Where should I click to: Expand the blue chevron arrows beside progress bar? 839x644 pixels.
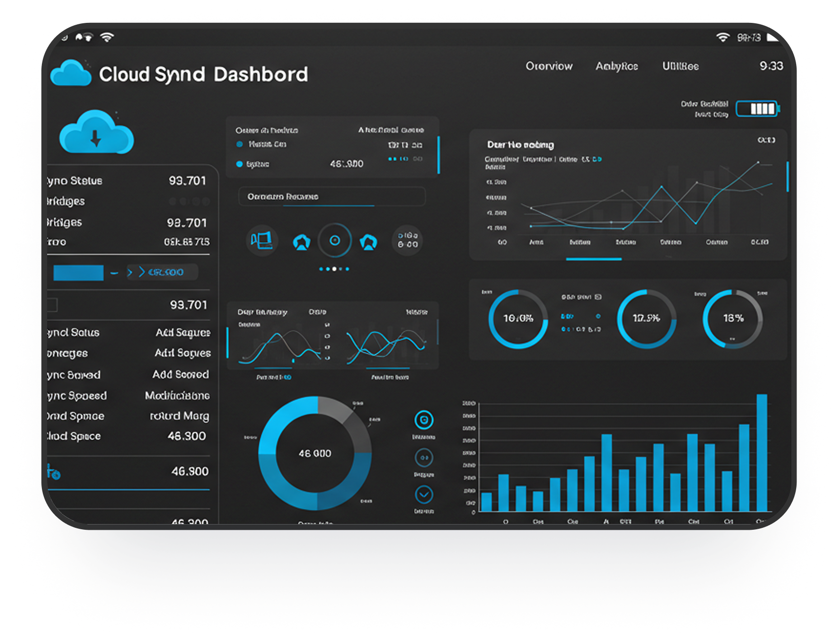pyautogui.click(x=136, y=272)
